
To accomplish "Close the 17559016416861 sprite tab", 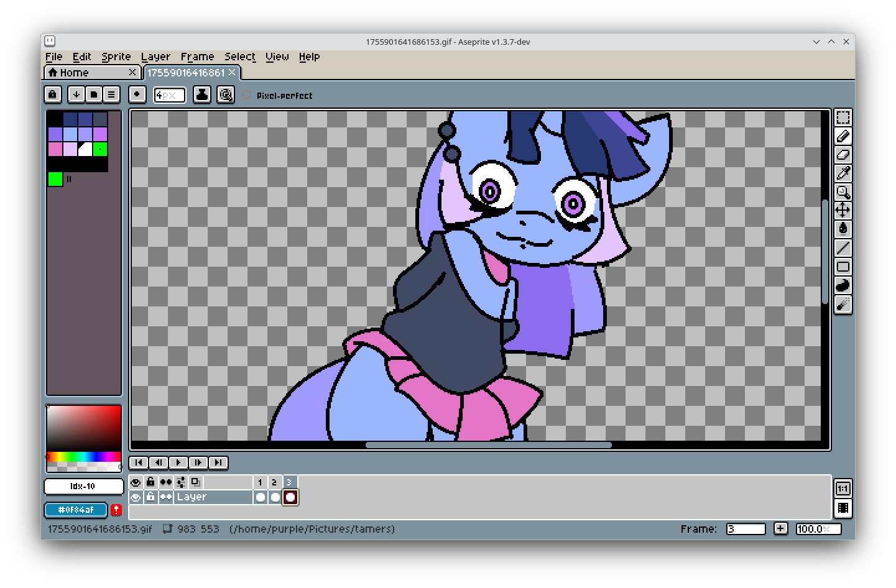I will coord(232,73).
